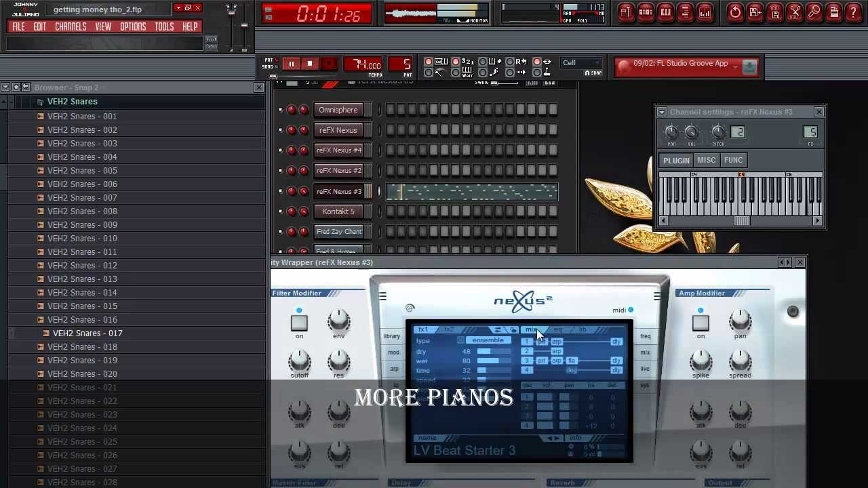Screen dimensions: 868x488
Task: Arm the record button in transport
Action: [329, 64]
